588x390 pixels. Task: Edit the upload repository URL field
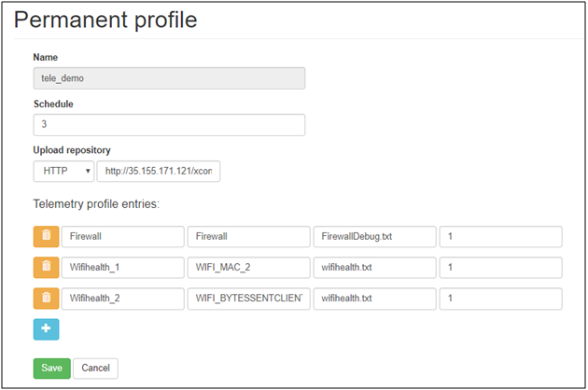tap(159, 172)
